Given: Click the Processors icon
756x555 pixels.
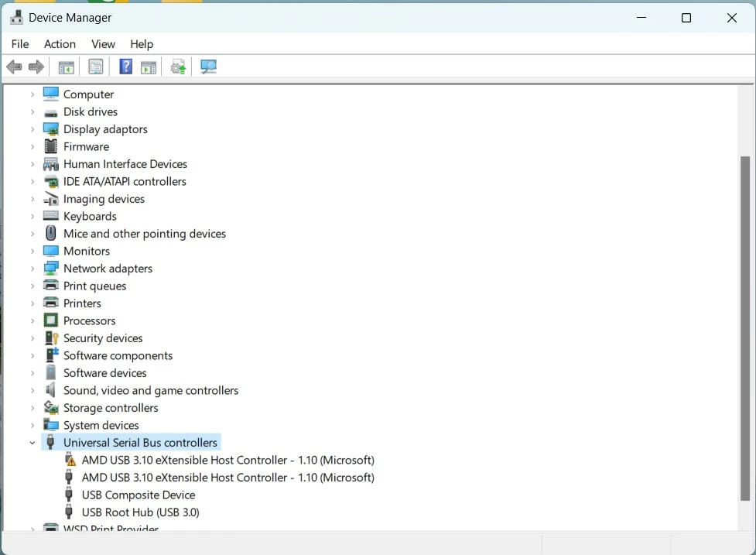Looking at the screenshot, I should (50, 320).
